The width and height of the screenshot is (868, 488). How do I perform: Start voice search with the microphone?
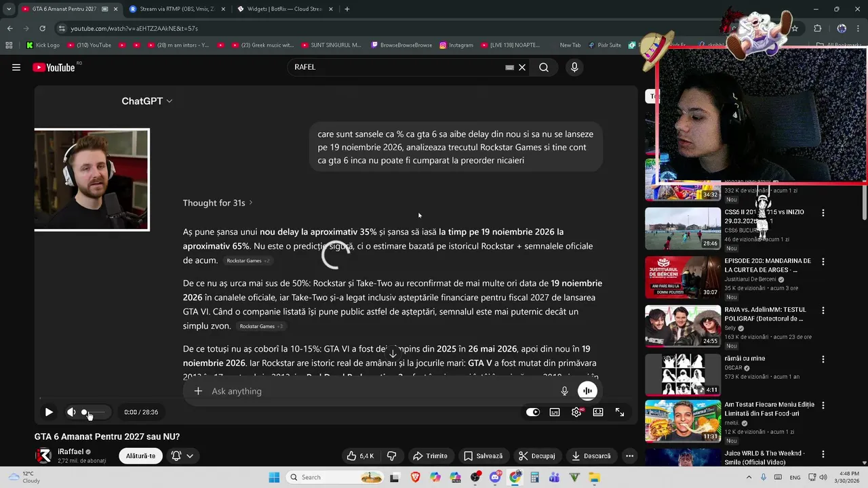pos(574,67)
